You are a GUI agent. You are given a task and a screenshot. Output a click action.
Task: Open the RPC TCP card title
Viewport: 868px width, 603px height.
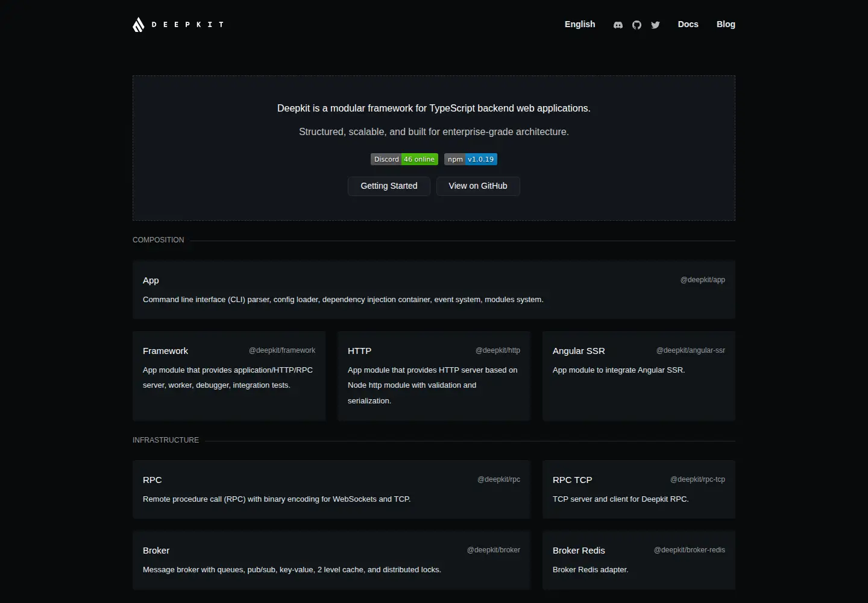pos(572,480)
